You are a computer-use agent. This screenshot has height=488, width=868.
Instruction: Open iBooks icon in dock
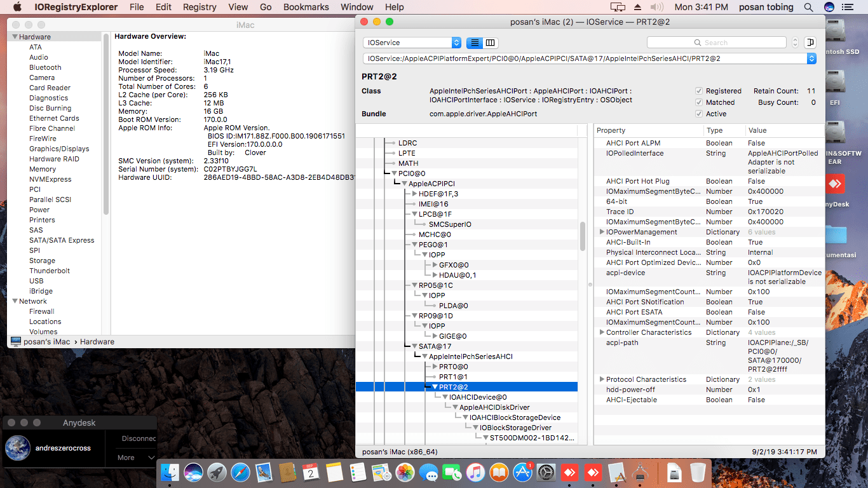tap(499, 473)
